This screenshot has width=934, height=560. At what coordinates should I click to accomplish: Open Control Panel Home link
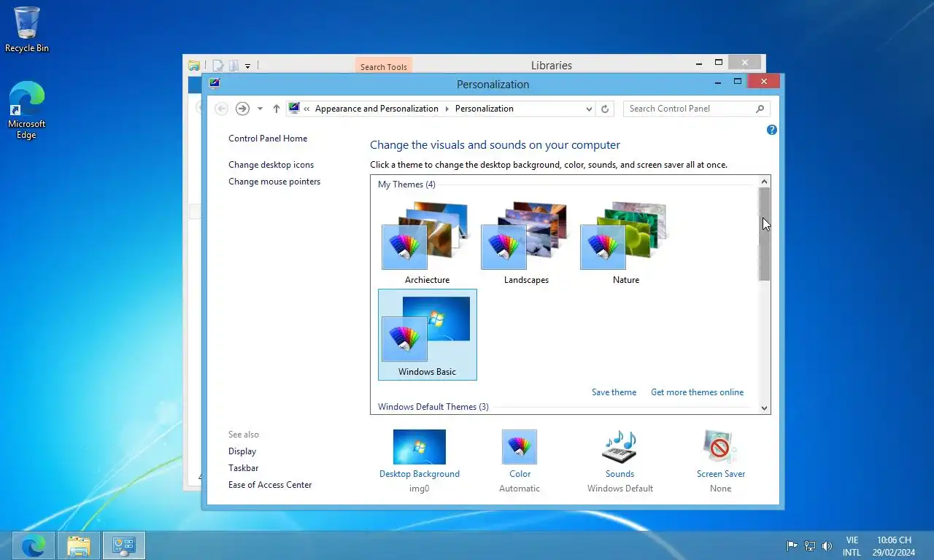[x=268, y=139]
